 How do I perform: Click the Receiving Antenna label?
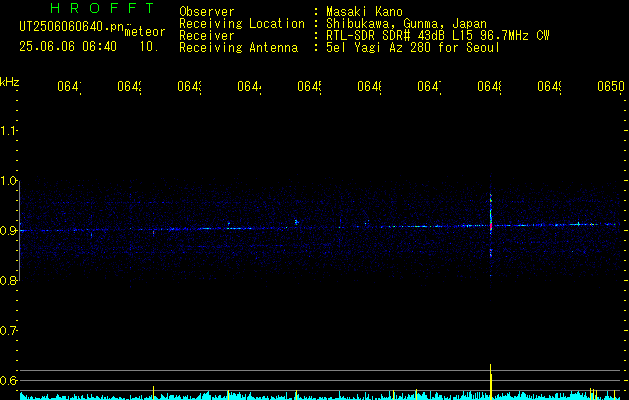click(239, 48)
